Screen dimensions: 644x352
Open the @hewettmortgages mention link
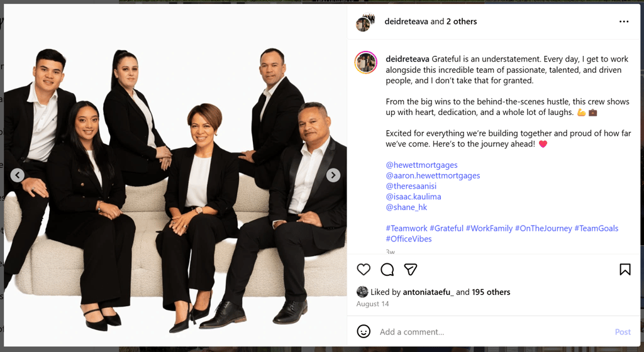[421, 165]
